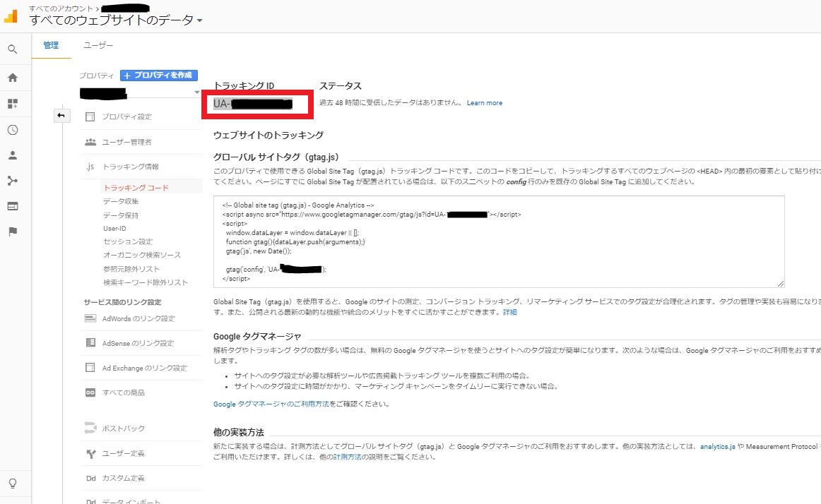The height and width of the screenshot is (504, 821).
Task: Click inside the gtag.js tracking code box
Action: [x=499, y=242]
